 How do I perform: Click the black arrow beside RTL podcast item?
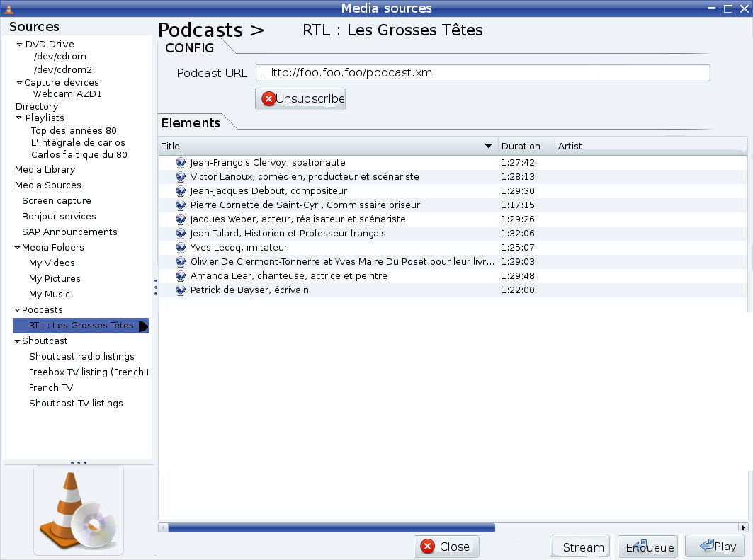point(143,326)
